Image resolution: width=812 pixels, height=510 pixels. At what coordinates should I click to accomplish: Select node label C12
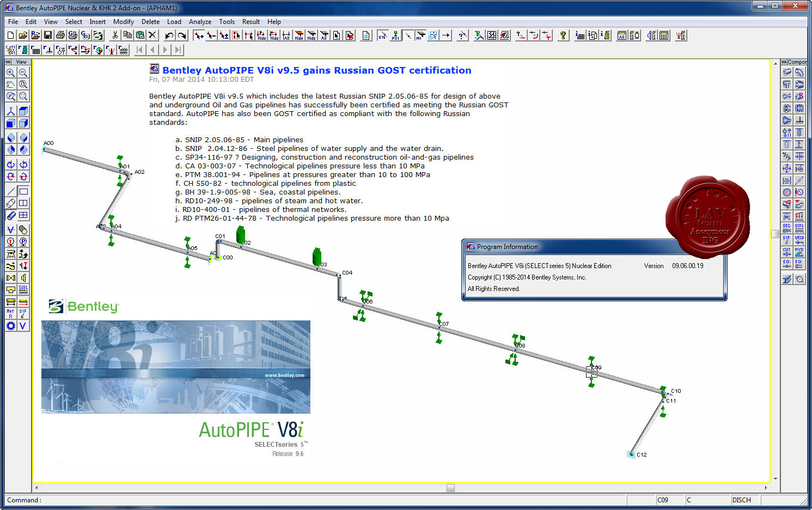[x=642, y=454]
